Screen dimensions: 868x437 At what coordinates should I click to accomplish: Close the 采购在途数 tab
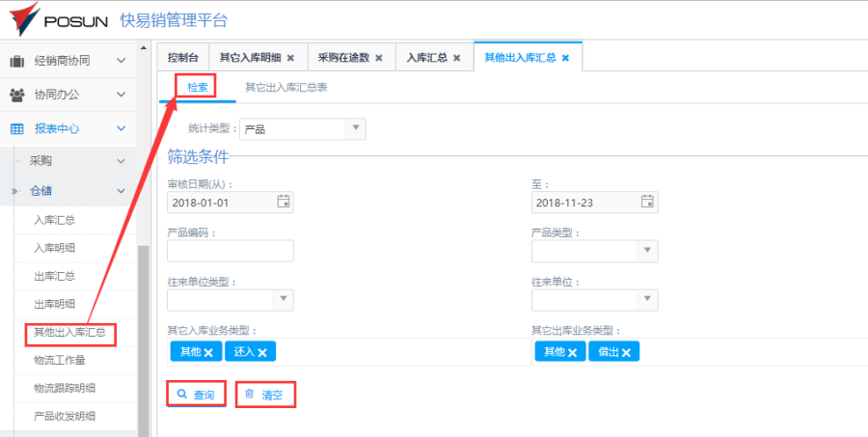click(x=379, y=58)
